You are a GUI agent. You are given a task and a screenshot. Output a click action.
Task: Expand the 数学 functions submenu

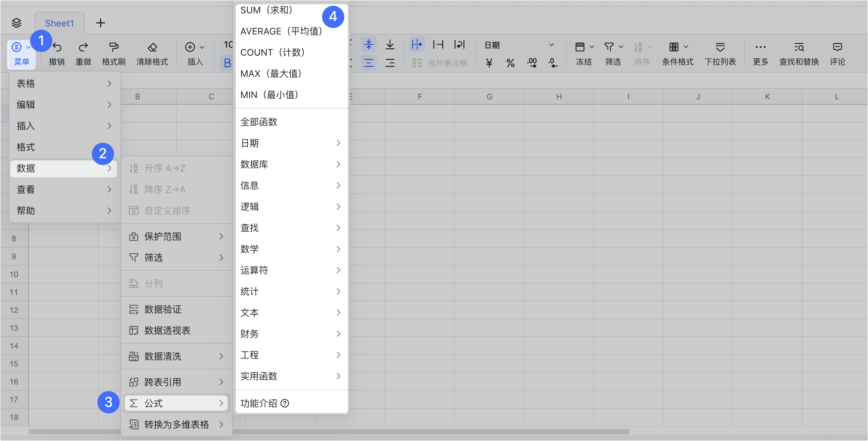point(249,249)
